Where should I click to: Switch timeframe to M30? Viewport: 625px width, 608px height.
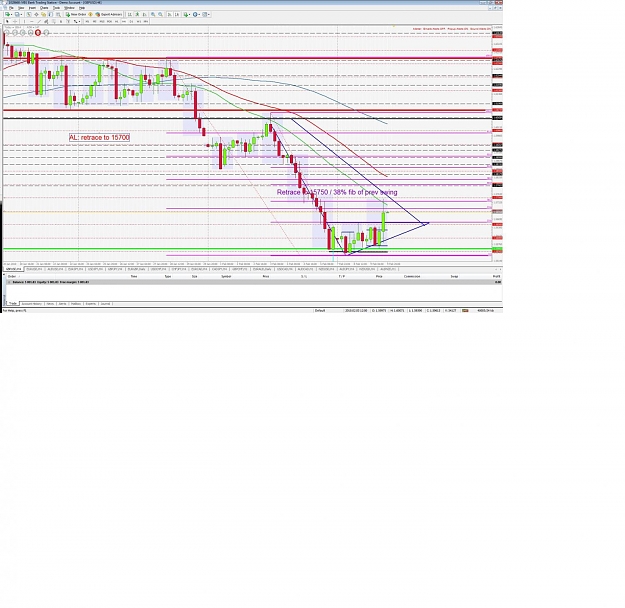109,21
